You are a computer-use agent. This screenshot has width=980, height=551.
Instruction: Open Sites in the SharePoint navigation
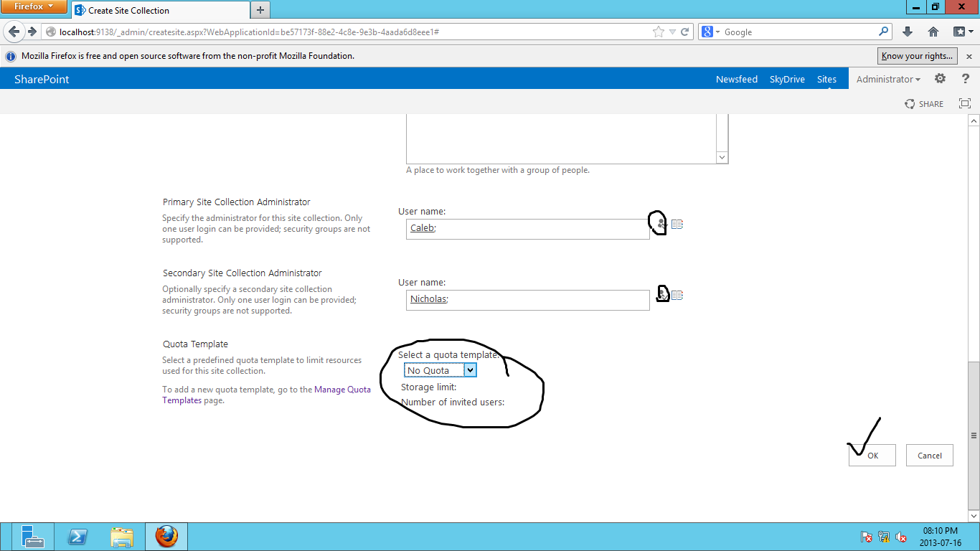coord(826,79)
